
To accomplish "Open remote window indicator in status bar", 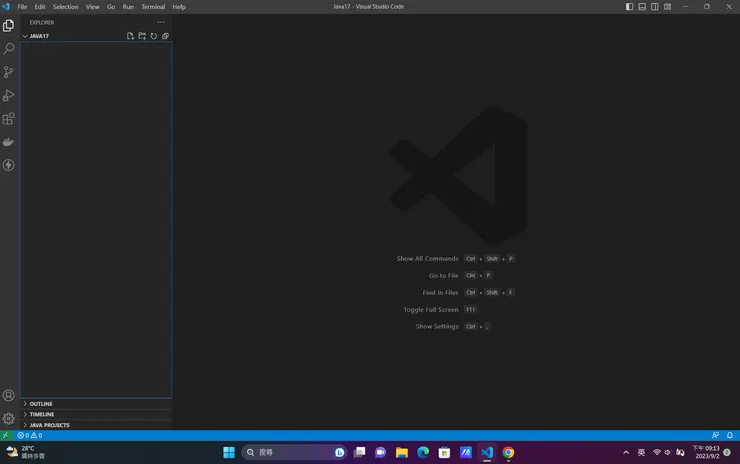I will 5,435.
